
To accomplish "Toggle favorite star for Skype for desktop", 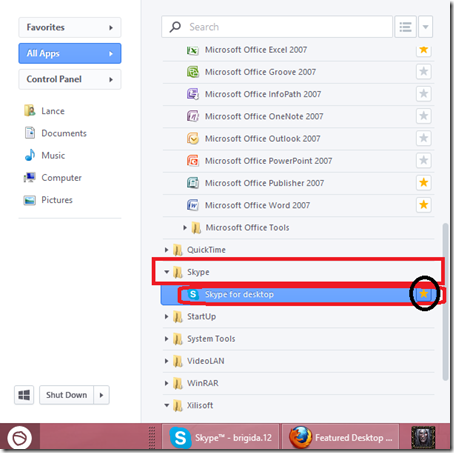I will tap(424, 294).
